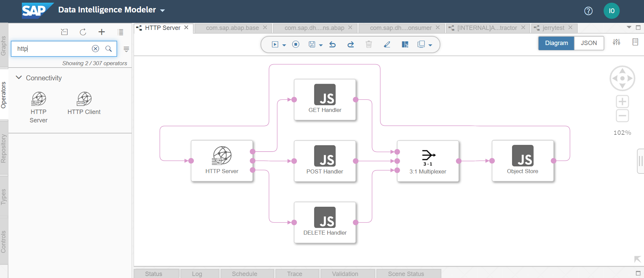
Task: Click the auto layout icon
Action: (405, 44)
